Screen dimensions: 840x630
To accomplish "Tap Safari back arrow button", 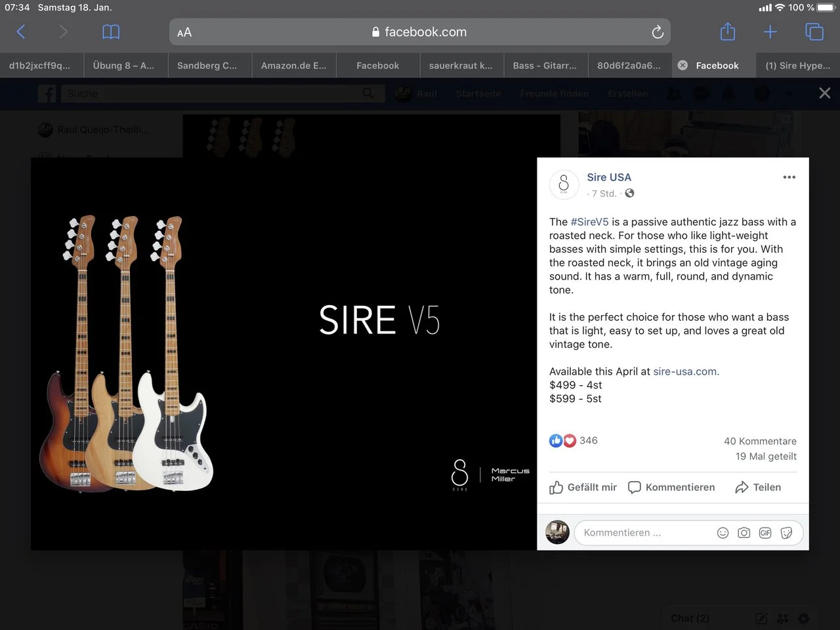I will (x=21, y=32).
